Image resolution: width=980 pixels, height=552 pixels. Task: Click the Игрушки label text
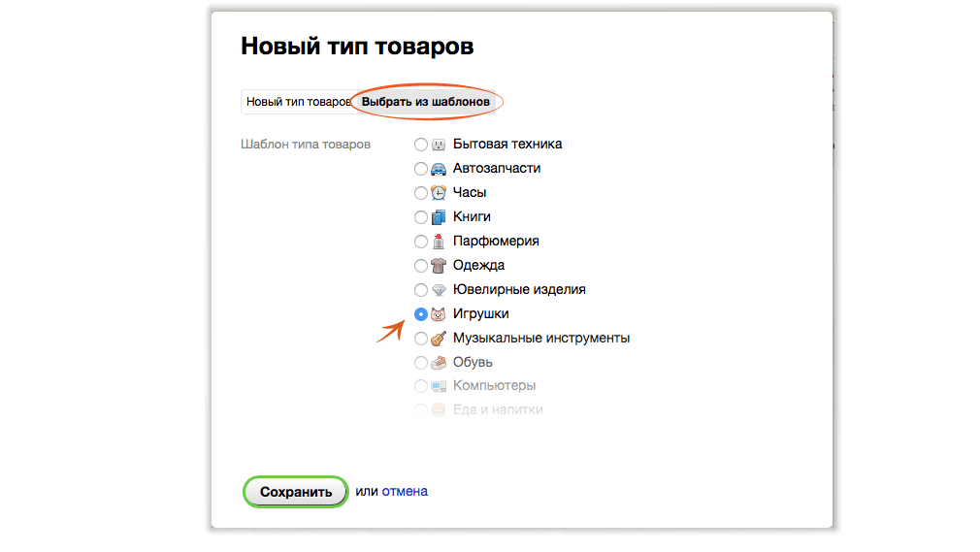[x=480, y=313]
